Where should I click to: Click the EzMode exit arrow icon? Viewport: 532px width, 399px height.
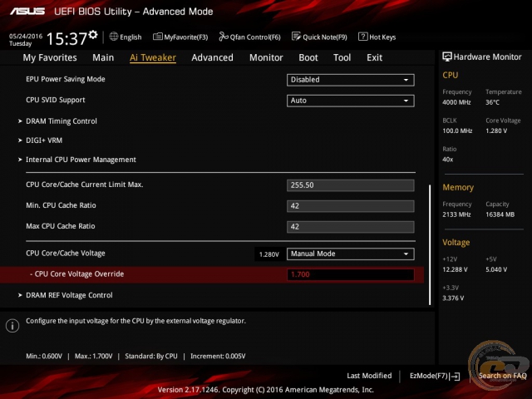click(x=456, y=377)
